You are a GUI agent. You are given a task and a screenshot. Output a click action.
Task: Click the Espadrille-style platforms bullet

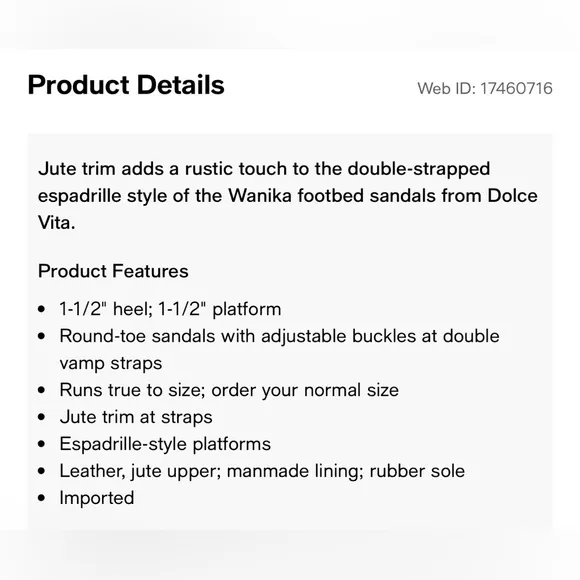click(165, 444)
